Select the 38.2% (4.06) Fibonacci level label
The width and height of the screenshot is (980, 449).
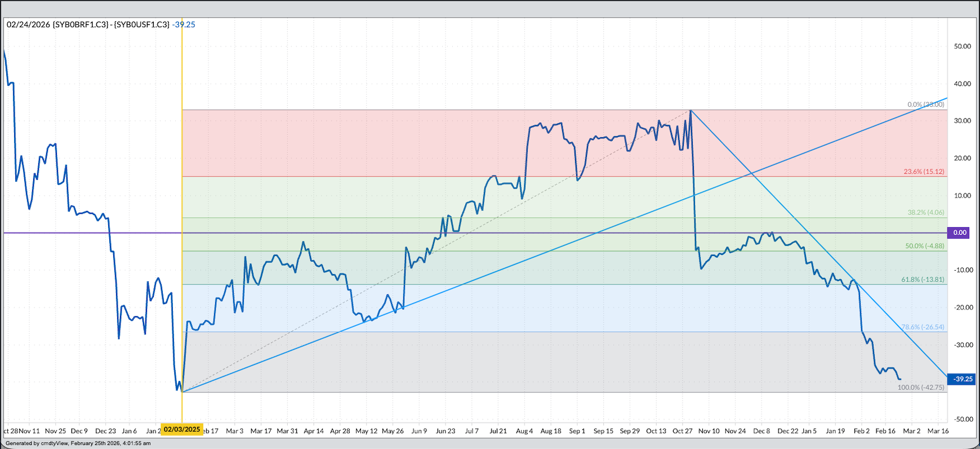925,213
